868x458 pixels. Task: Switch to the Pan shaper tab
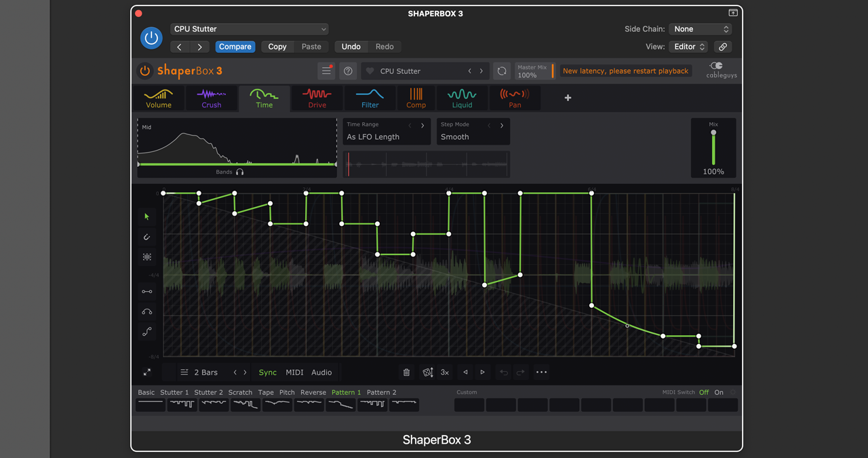click(515, 98)
